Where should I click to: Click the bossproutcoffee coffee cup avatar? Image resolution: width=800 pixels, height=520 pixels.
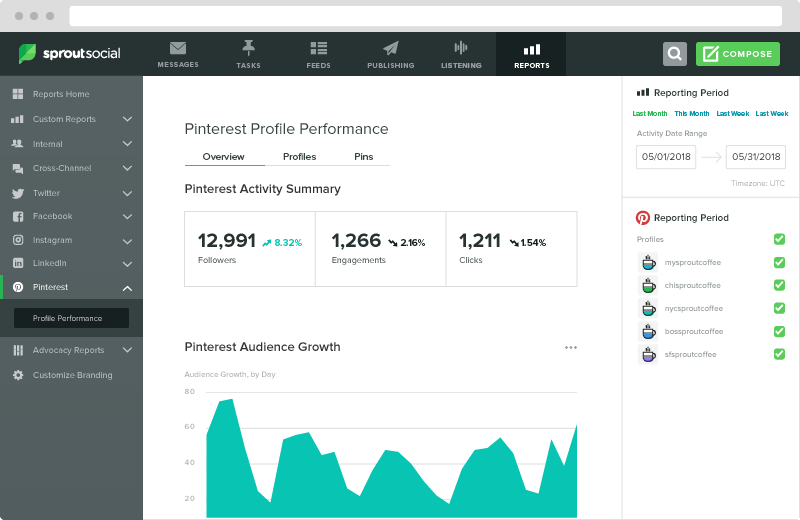point(648,331)
